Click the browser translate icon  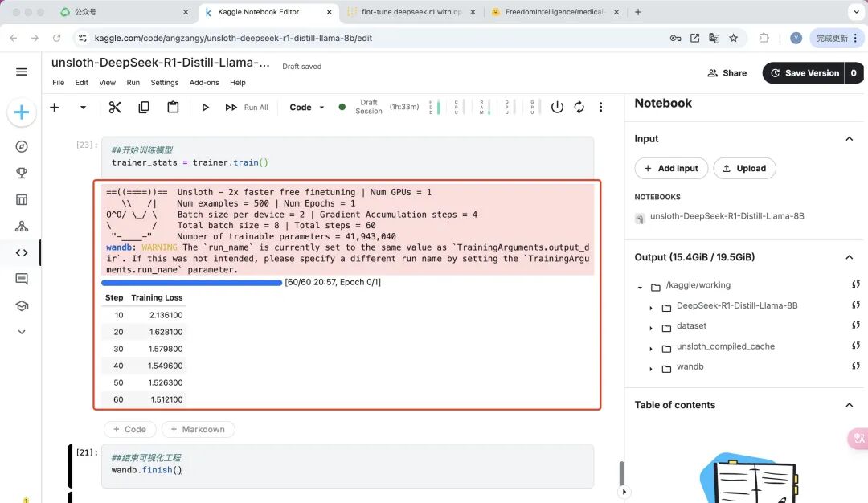pyautogui.click(x=714, y=39)
